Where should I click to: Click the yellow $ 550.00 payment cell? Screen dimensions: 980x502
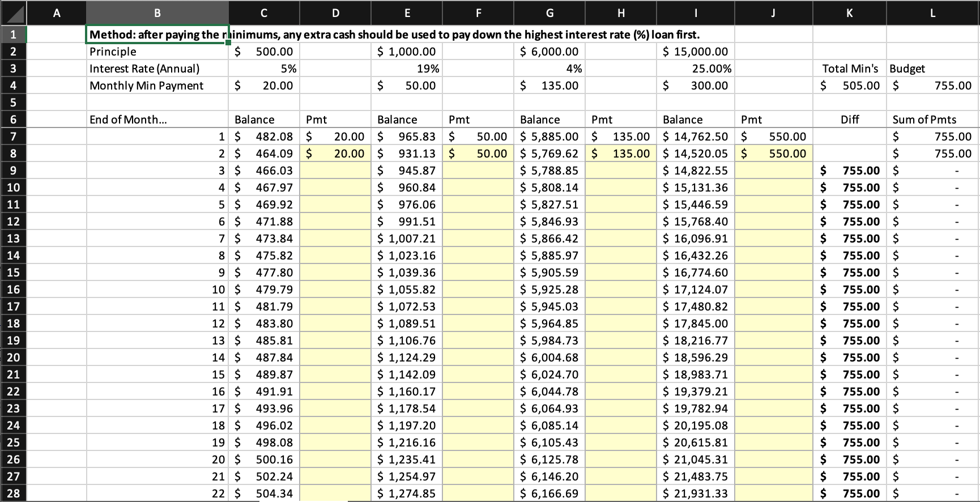773,154
